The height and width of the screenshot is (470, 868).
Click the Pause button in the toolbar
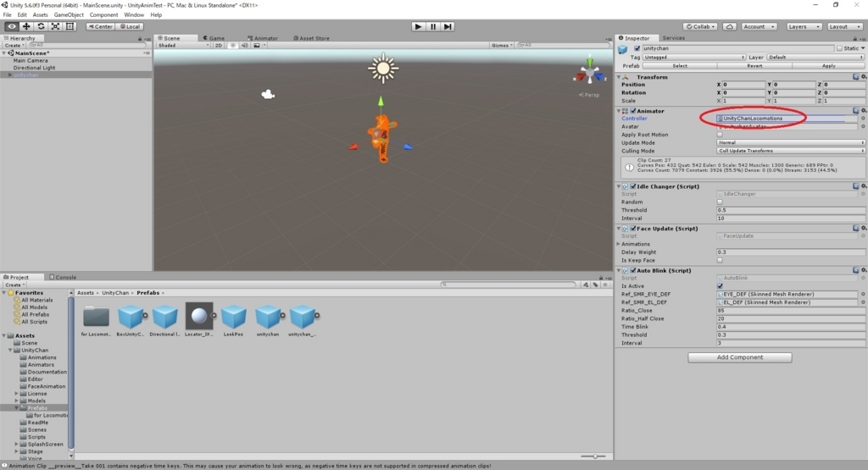(433, 26)
